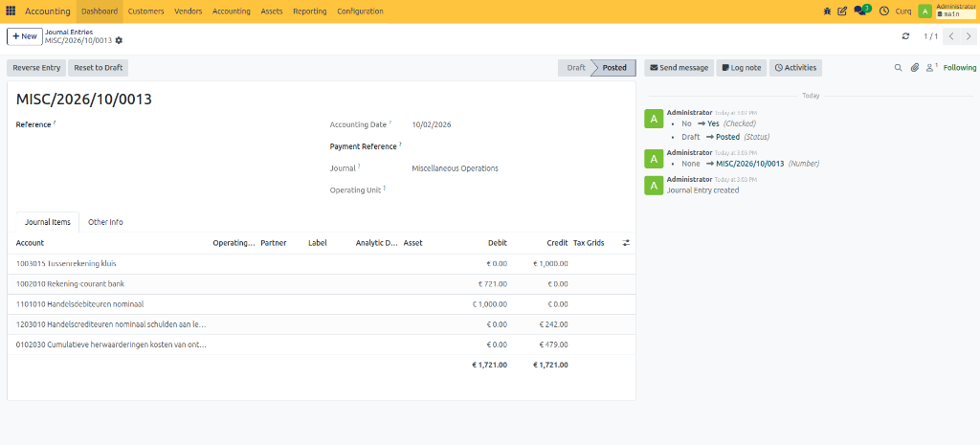Click the Draft status stage
980x445 pixels.
[575, 68]
